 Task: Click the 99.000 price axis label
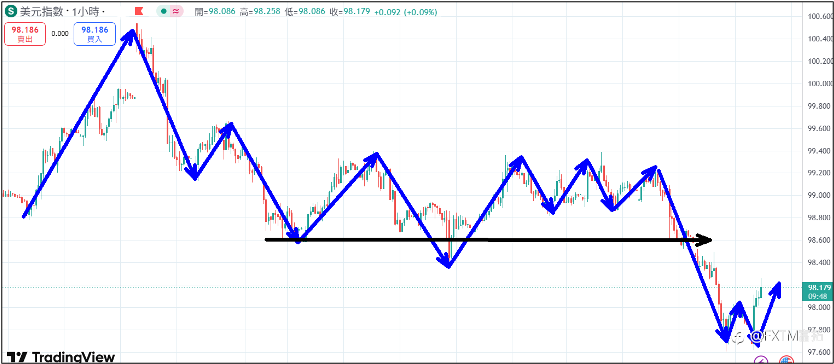tap(819, 195)
